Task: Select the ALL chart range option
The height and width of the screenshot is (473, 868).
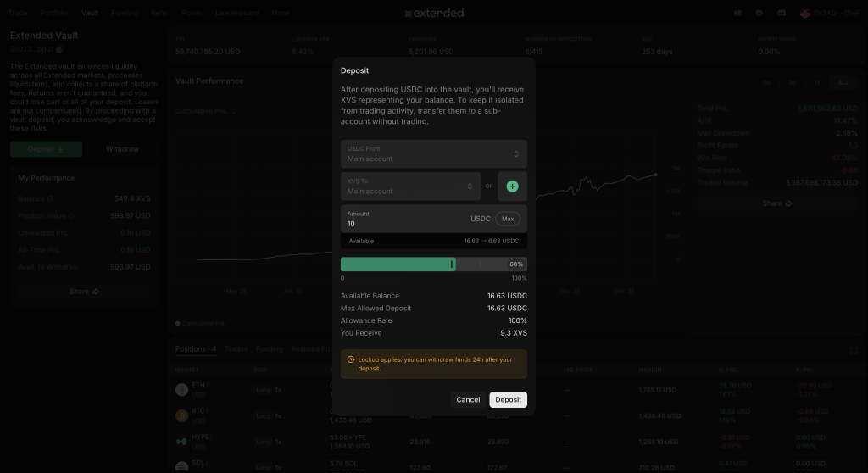Action: point(843,82)
